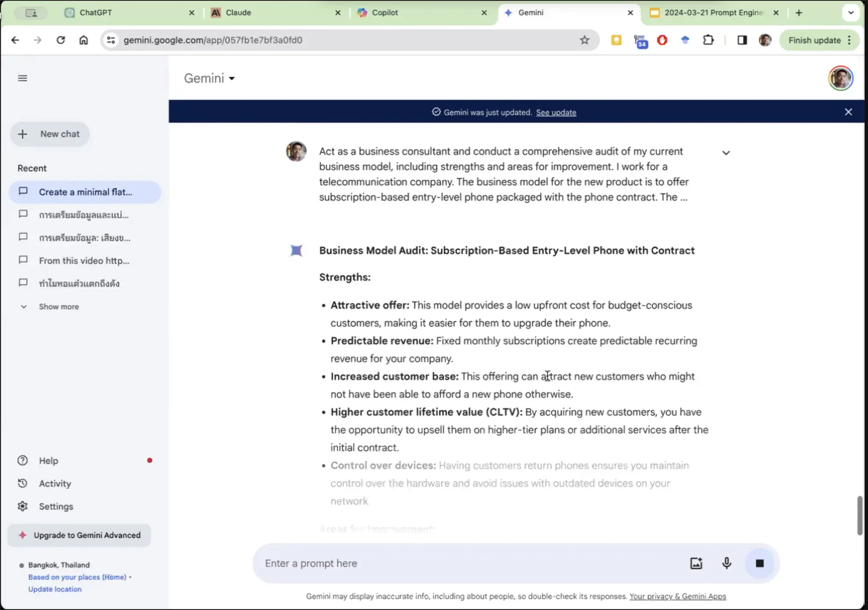Image resolution: width=868 pixels, height=610 pixels.
Task: Click the Gemini star logo icon
Action: [296, 249]
